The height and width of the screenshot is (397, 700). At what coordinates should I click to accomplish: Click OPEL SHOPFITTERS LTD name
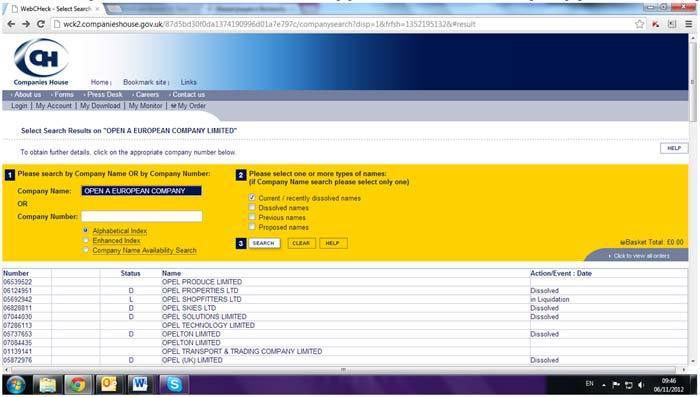coord(201,299)
